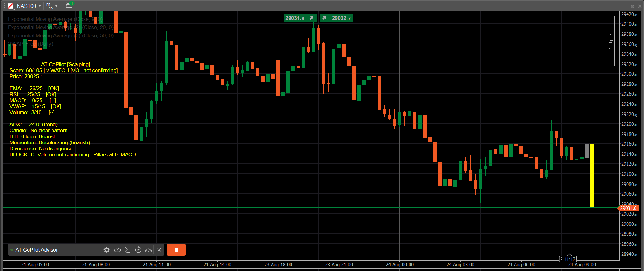Click the MACD: 0/25 pillar line
Viewport: 644px width, 271px height.
point(33,100)
